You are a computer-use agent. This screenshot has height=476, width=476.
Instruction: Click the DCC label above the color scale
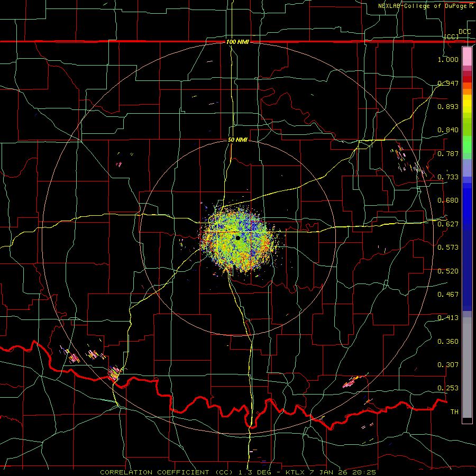coord(464,32)
